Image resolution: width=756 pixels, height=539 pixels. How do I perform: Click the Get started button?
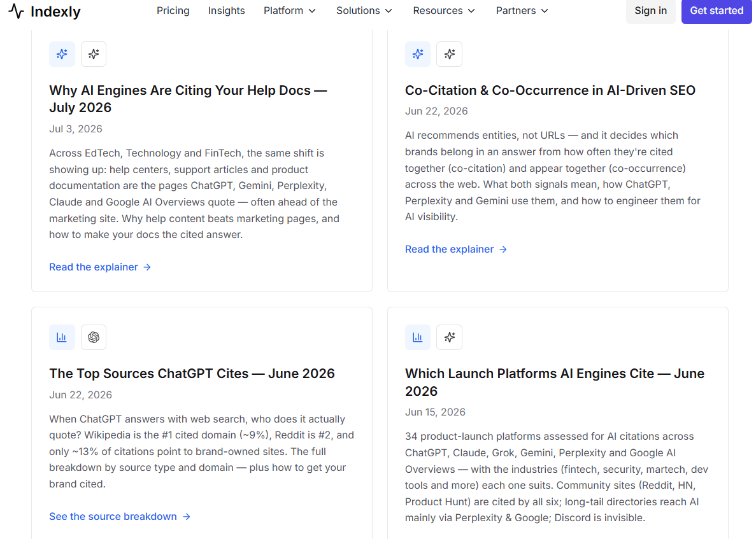717,11
